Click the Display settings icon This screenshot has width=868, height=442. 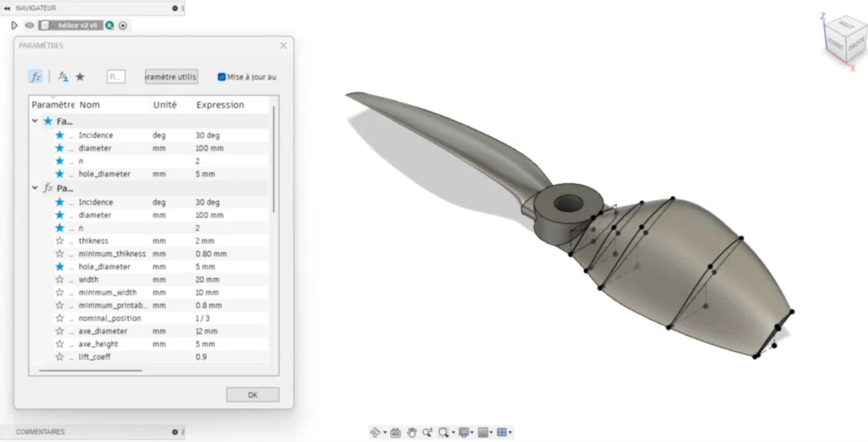tap(464, 431)
